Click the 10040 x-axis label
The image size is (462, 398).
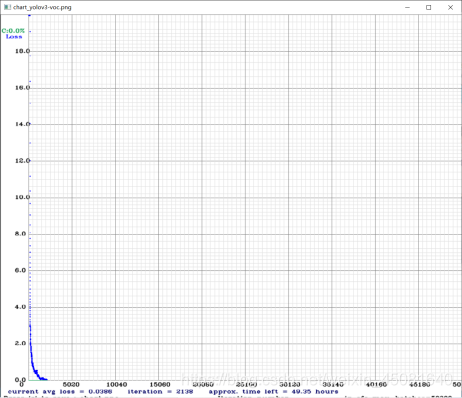[116, 384]
